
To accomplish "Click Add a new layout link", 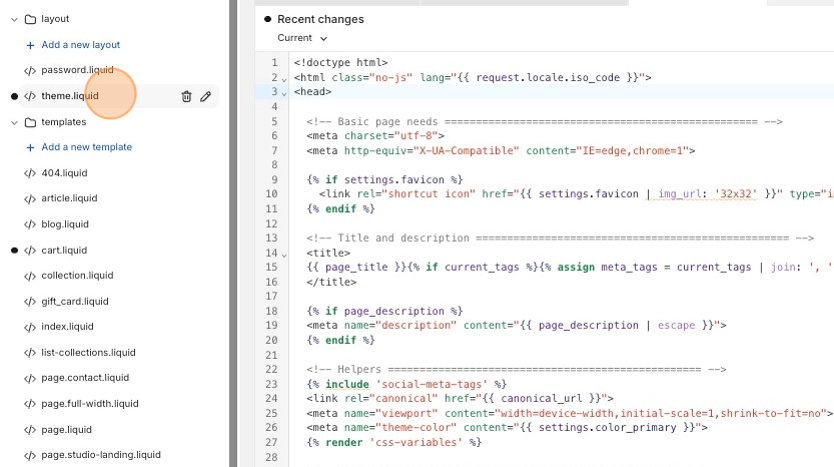I will [80, 45].
